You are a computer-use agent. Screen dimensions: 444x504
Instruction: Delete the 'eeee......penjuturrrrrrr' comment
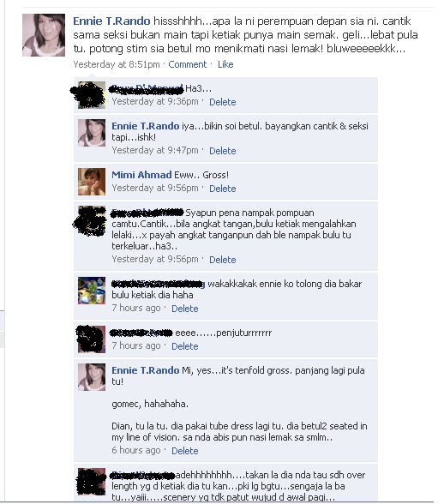click(185, 346)
